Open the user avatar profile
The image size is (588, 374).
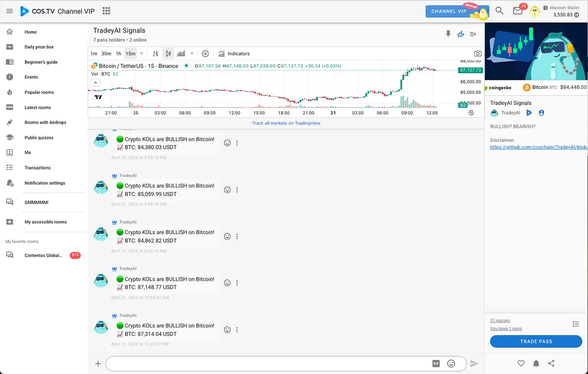click(536, 11)
